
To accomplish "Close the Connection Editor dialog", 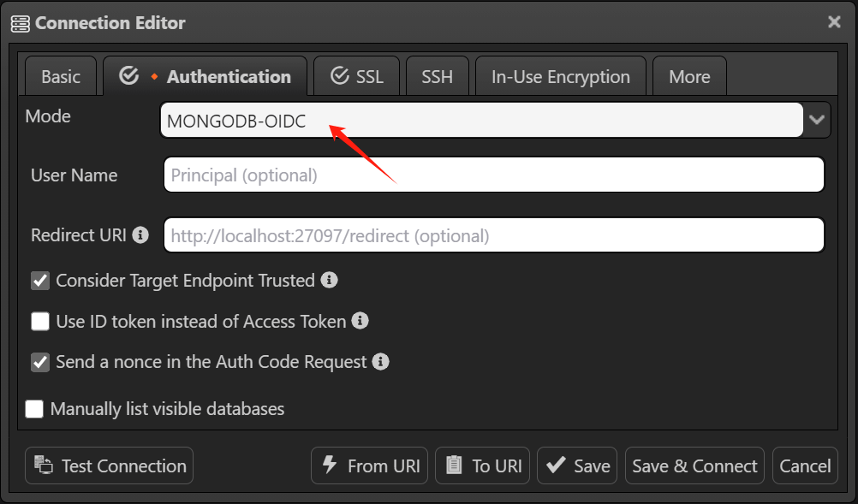I will (x=834, y=22).
